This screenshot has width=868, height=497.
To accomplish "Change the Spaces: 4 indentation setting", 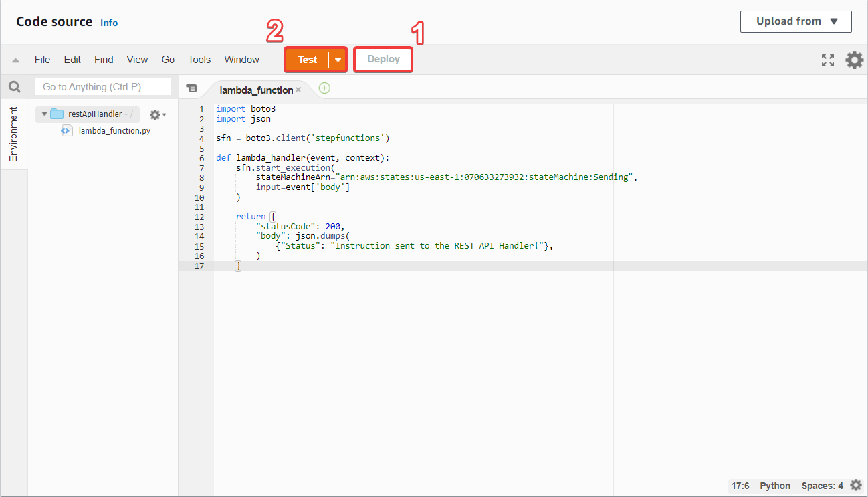I will [x=822, y=486].
